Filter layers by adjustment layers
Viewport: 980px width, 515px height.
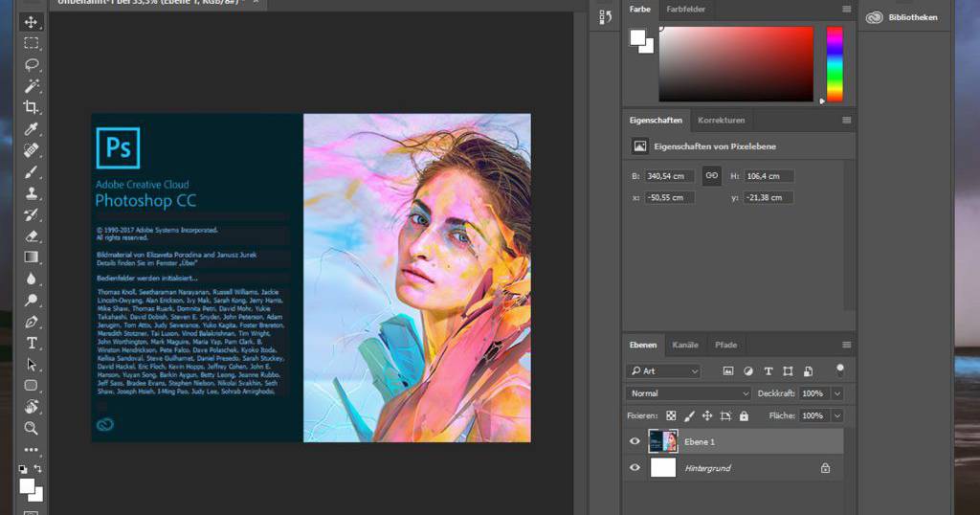pyautogui.click(x=748, y=370)
